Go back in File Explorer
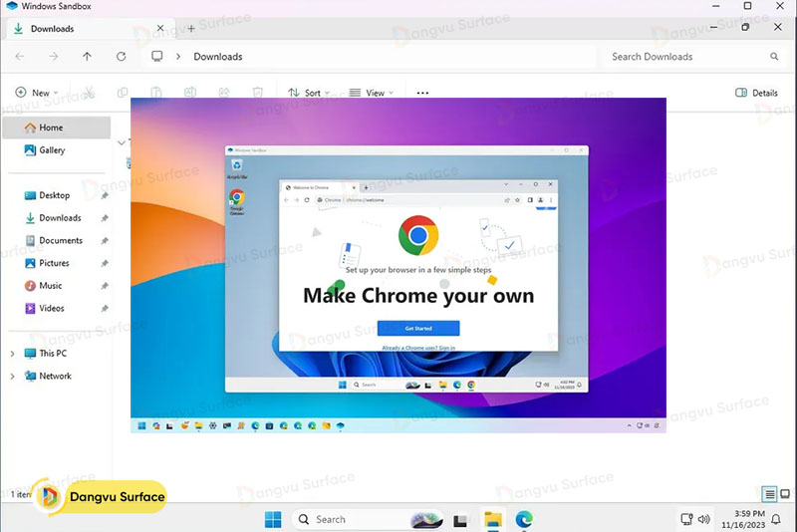797x532 pixels. [x=20, y=57]
